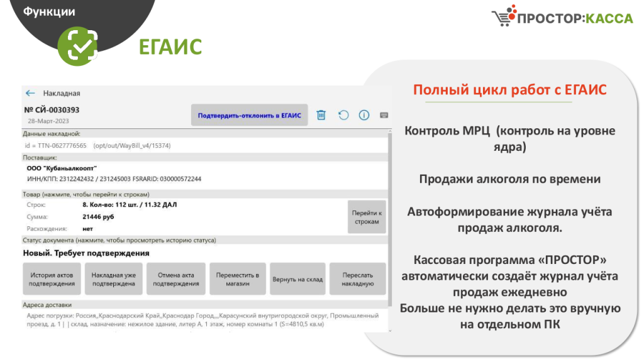Screen dimensions: 644x362
Task: Click Подтвердить-отклонить в ЕГАИС button
Action: pyautogui.click(x=249, y=116)
